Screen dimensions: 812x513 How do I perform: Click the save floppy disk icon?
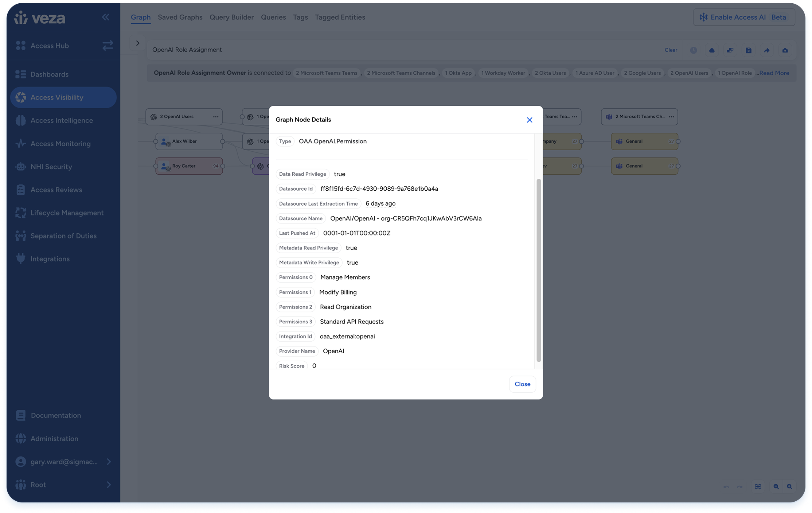[748, 50]
